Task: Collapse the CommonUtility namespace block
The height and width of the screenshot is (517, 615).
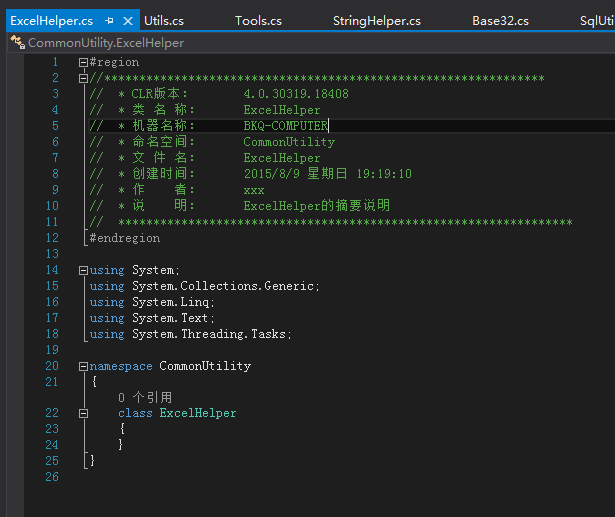Action: [x=83, y=366]
